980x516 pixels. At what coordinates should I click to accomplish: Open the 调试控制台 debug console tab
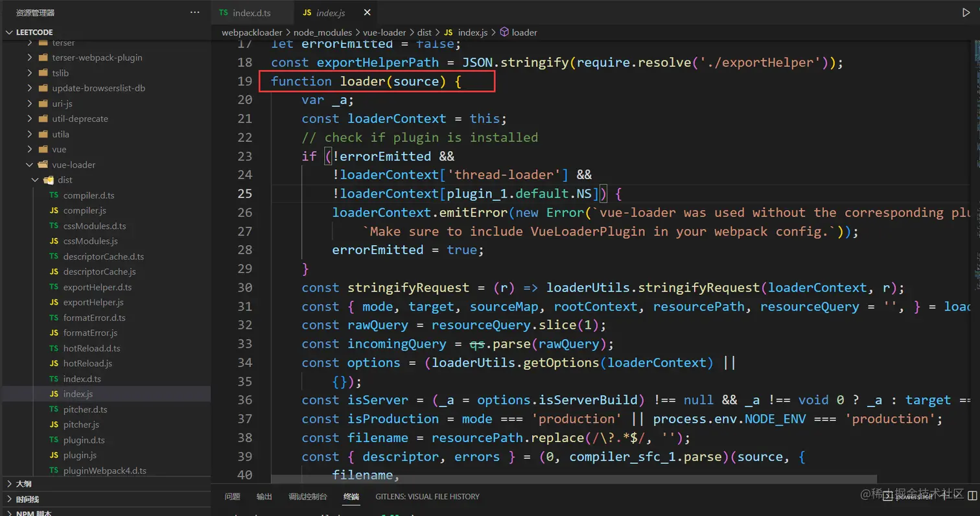pyautogui.click(x=308, y=497)
